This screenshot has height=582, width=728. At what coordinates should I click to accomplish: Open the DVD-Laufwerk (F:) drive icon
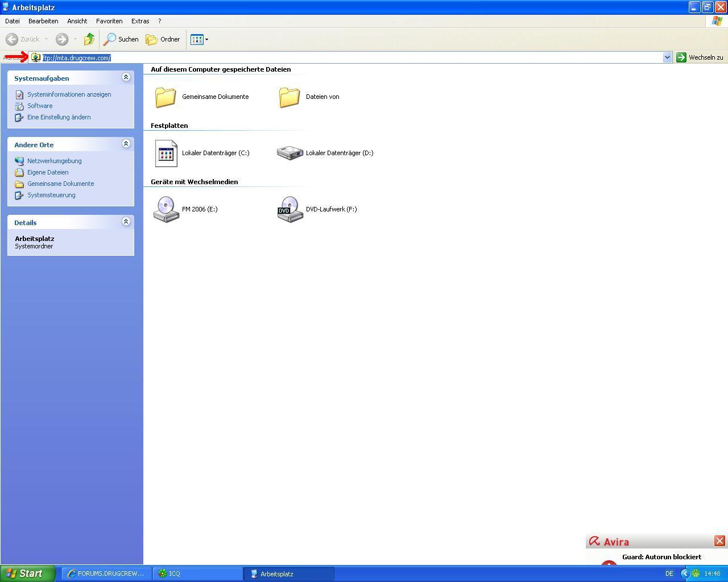click(290, 209)
